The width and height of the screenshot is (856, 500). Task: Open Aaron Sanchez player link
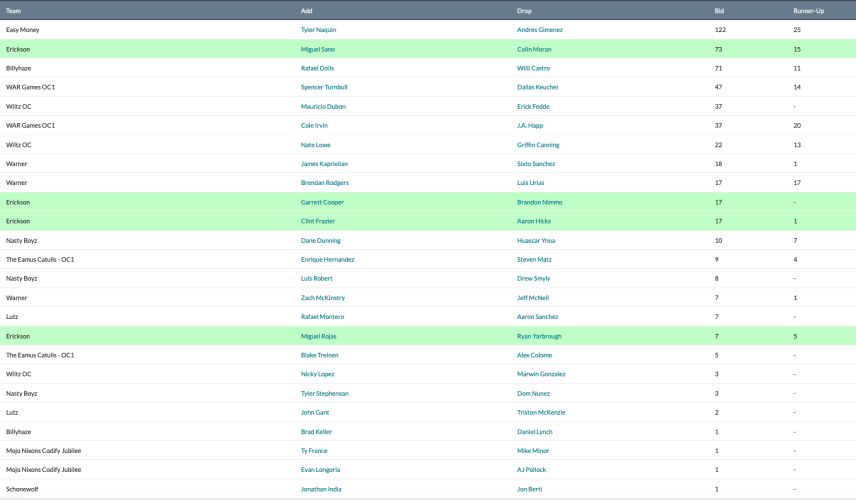click(537, 317)
